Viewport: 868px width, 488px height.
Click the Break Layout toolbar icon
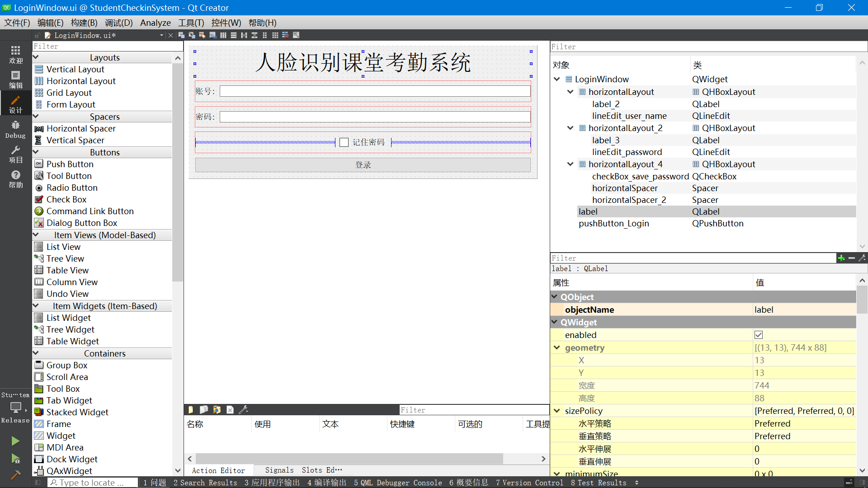point(285,35)
